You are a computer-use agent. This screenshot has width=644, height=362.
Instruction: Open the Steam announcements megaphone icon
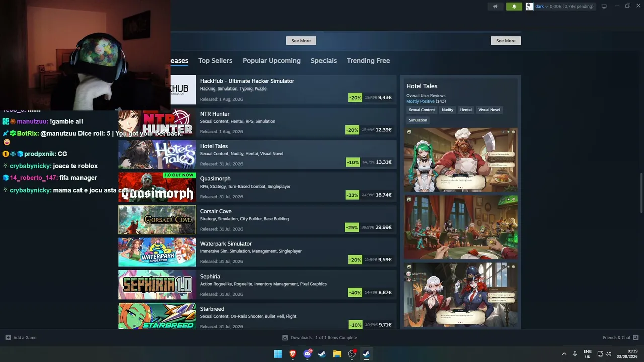(495, 6)
